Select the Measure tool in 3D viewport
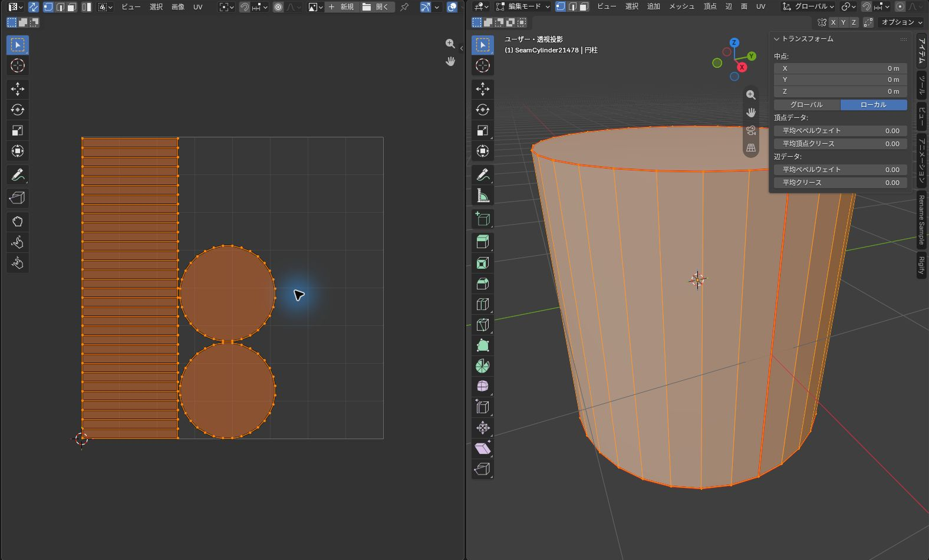This screenshot has width=929, height=560. (483, 195)
